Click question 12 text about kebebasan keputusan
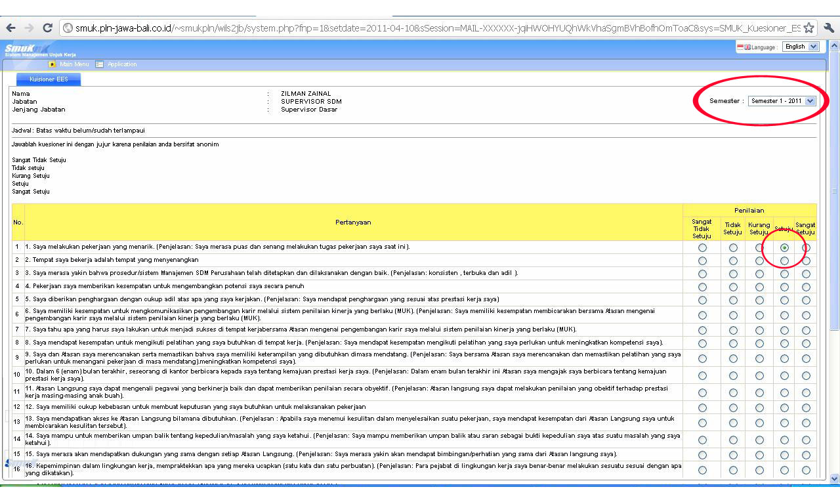This screenshot has width=840, height=504. pos(196,408)
